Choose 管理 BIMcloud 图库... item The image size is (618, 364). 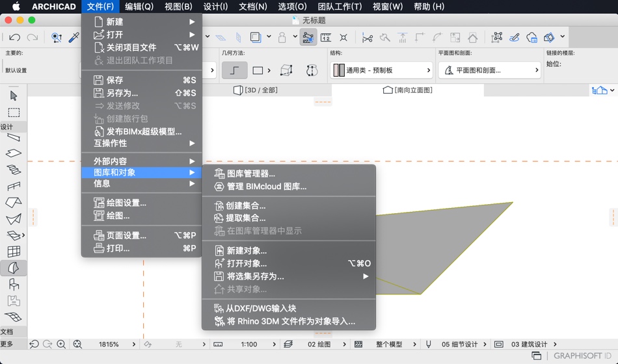[288, 187]
